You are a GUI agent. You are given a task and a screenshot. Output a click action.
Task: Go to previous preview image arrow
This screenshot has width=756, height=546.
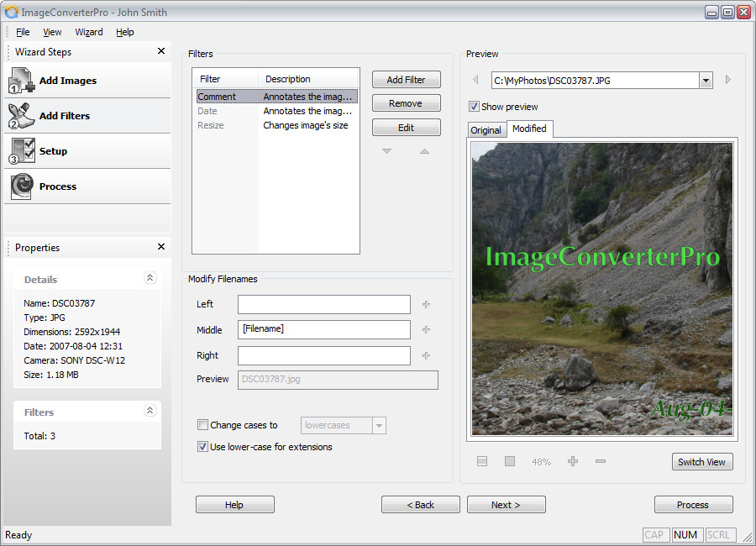476,80
